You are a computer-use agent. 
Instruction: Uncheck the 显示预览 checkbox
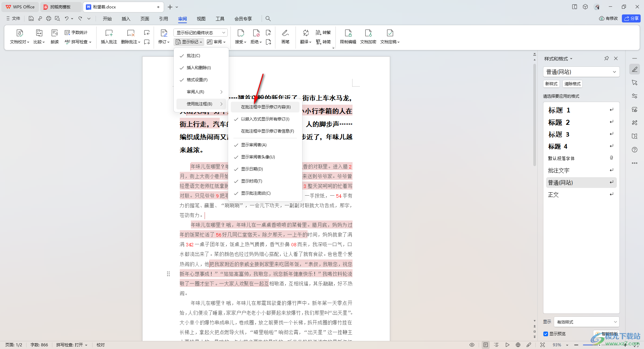(x=546, y=334)
